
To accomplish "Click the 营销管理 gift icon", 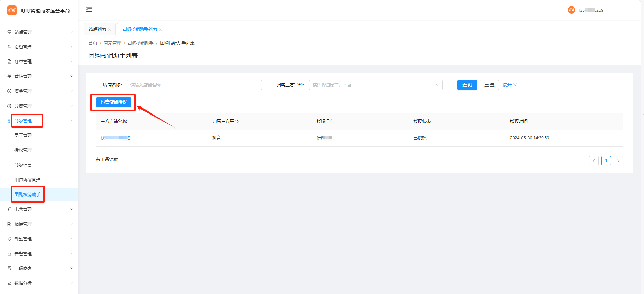I will [x=9, y=76].
